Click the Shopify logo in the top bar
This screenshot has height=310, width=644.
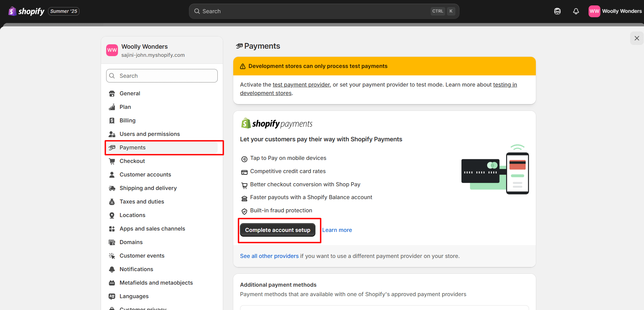[x=26, y=11]
